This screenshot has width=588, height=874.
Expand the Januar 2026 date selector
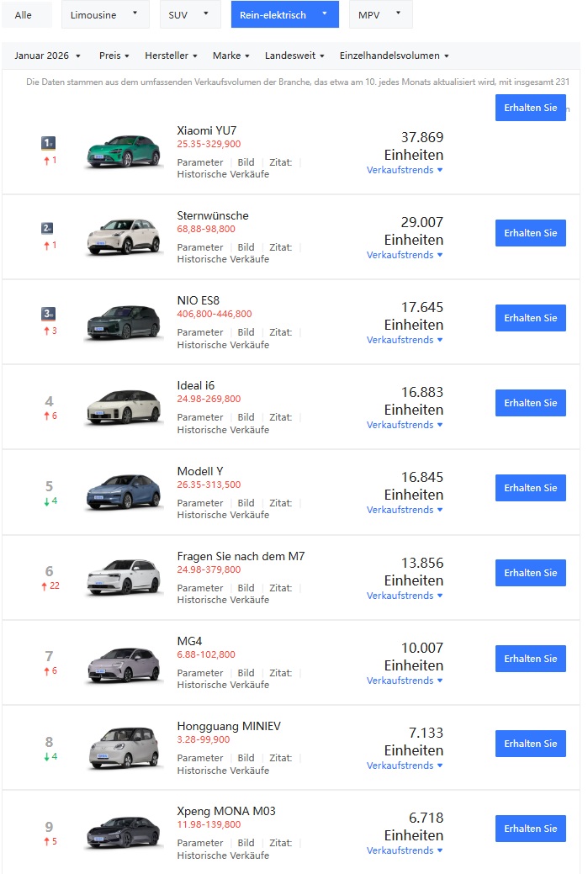click(x=47, y=56)
